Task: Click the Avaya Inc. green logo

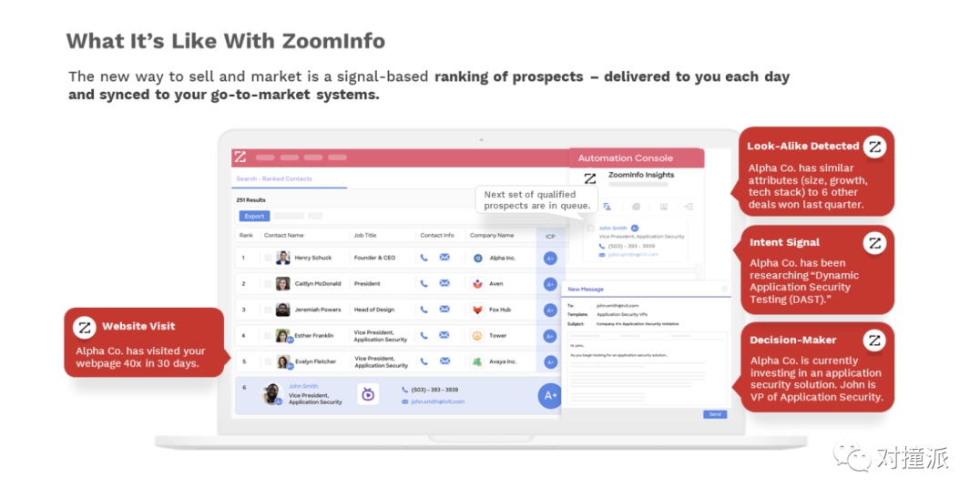Action: pos(477,361)
